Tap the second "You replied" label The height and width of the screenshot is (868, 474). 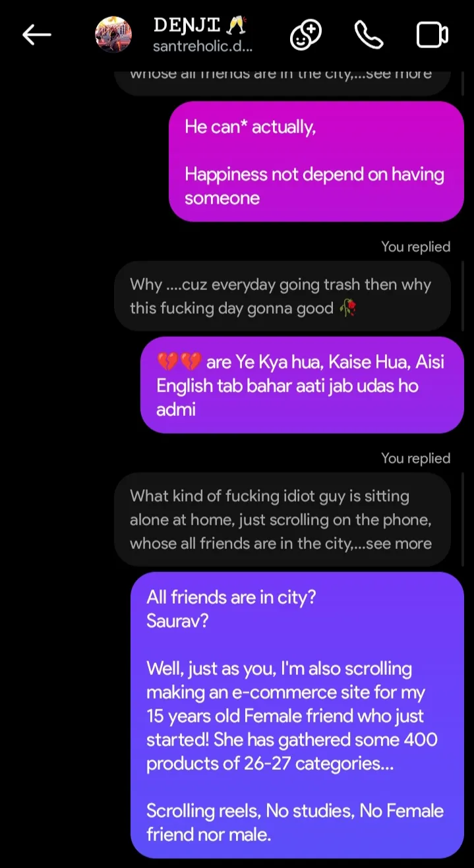tap(415, 458)
